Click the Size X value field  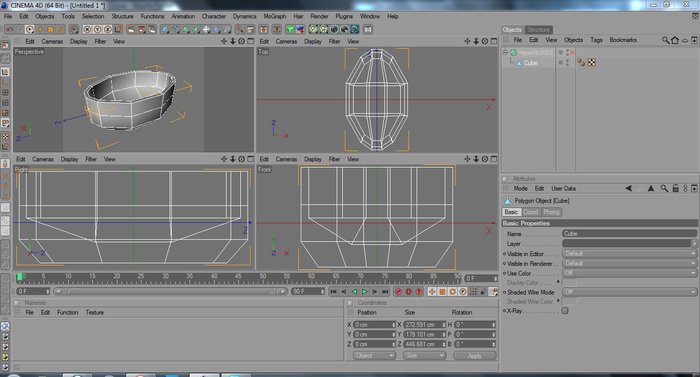(425, 325)
